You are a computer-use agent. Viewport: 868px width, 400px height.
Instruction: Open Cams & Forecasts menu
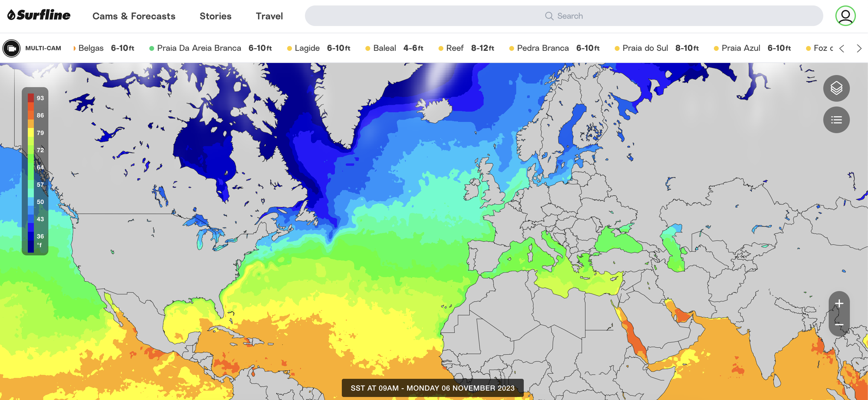(134, 16)
